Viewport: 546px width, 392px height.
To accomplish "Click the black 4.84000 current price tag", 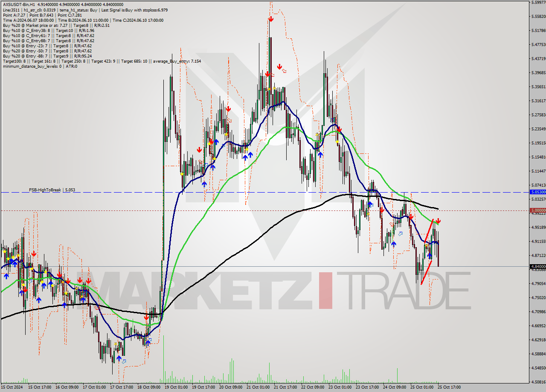I will [x=537, y=266].
